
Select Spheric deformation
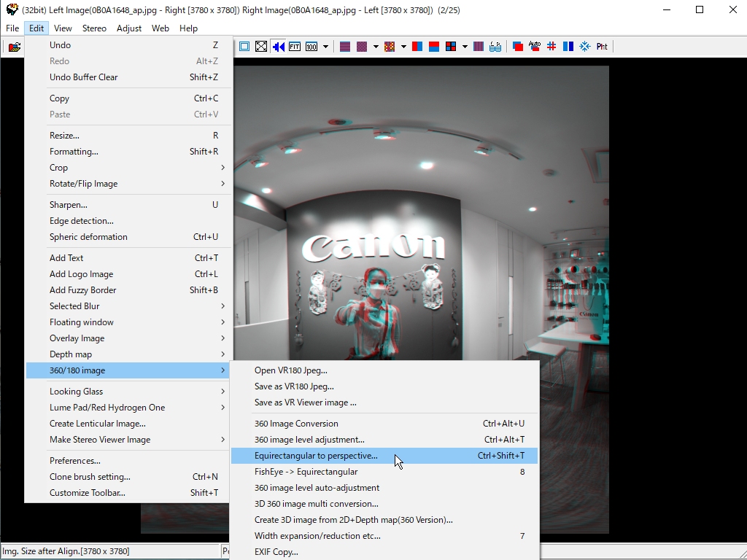tap(128, 237)
